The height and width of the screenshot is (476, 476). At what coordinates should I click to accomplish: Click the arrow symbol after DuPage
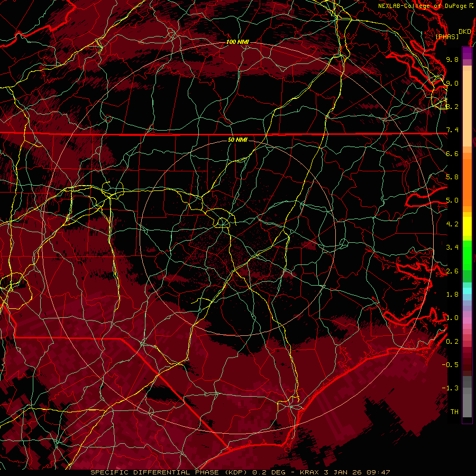pos(471,6)
